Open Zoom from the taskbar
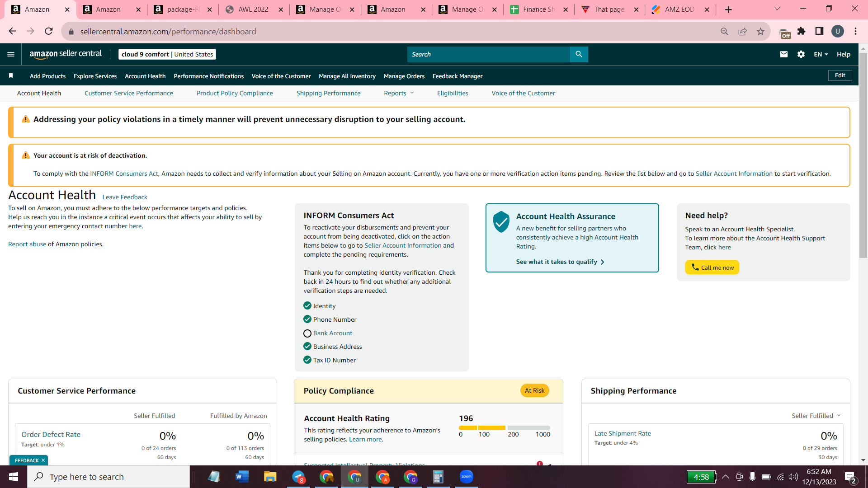 pyautogui.click(x=467, y=477)
